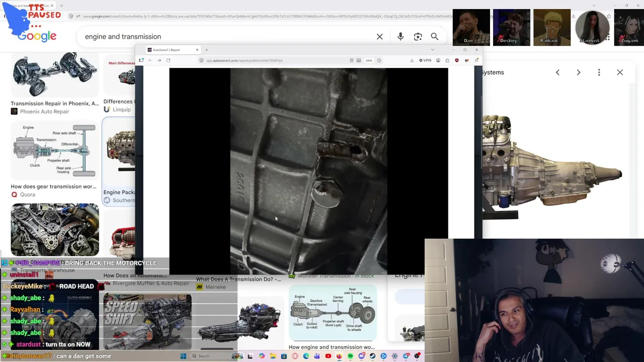Open Copilot from the taskbar

click(262, 356)
